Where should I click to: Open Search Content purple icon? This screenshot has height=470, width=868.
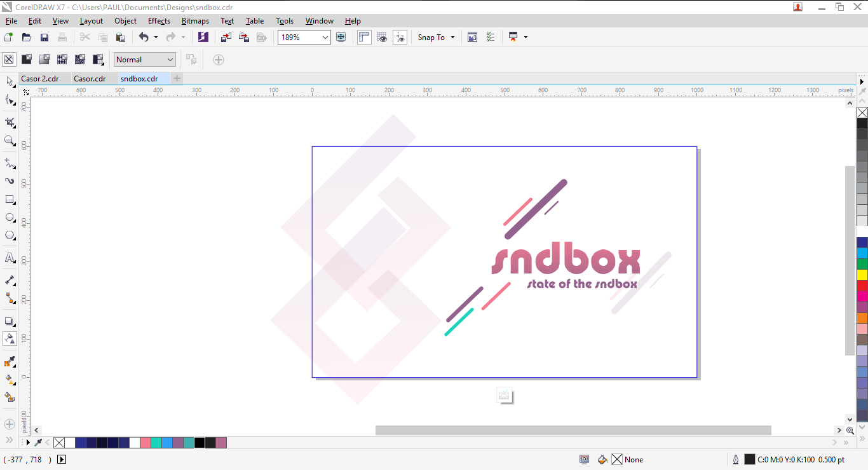tap(203, 38)
